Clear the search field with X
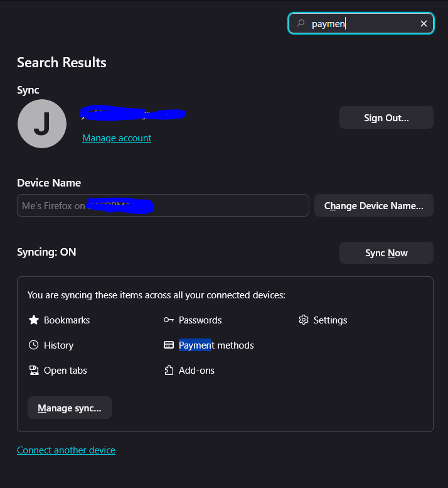Viewport: 448px width, 488px height. (424, 23)
